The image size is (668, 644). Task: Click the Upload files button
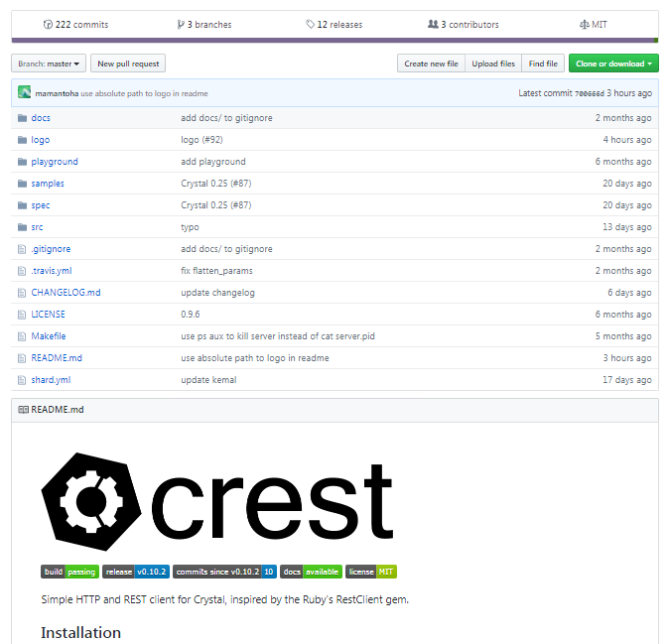(493, 64)
